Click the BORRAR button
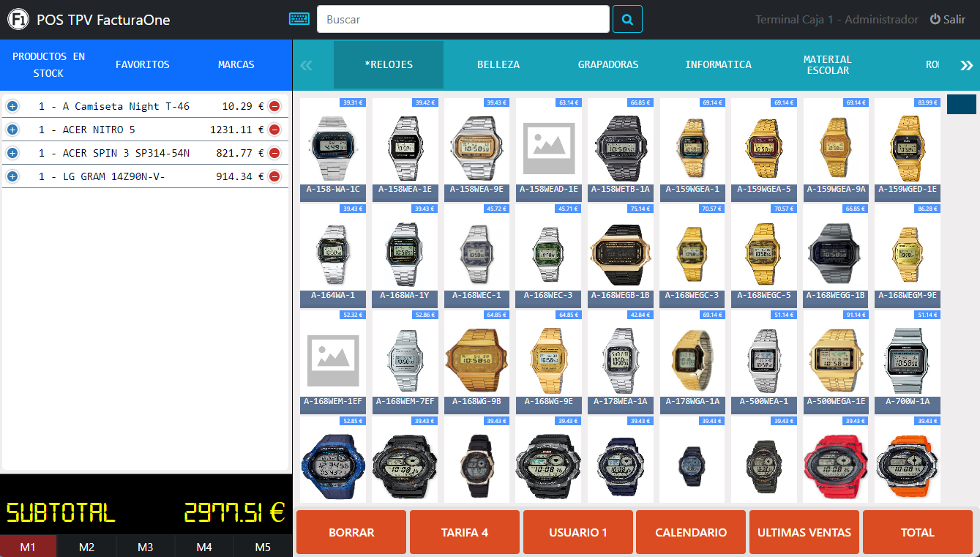 point(351,532)
